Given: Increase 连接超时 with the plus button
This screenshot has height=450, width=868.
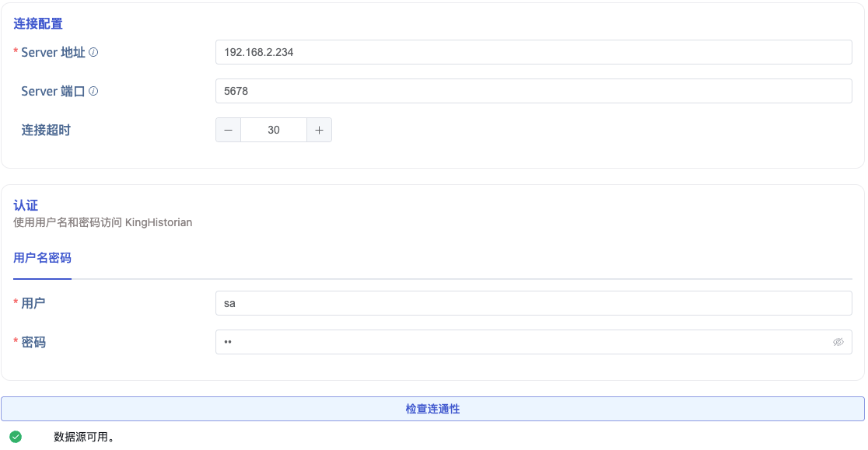Looking at the screenshot, I should (319, 130).
